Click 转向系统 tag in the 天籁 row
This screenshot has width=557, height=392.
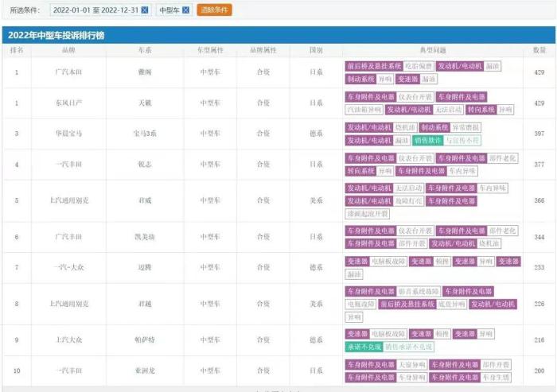tap(481, 110)
